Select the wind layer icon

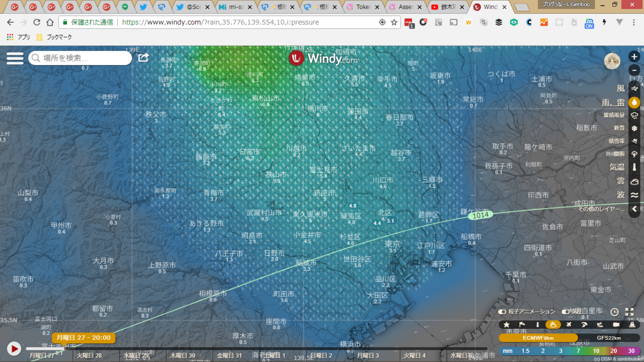click(x=634, y=89)
